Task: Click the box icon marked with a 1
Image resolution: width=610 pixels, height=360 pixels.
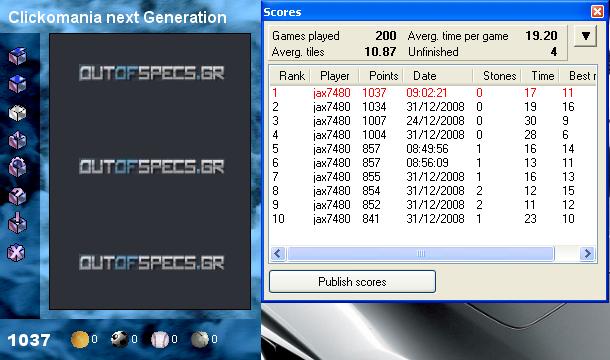Action: pos(18,140)
